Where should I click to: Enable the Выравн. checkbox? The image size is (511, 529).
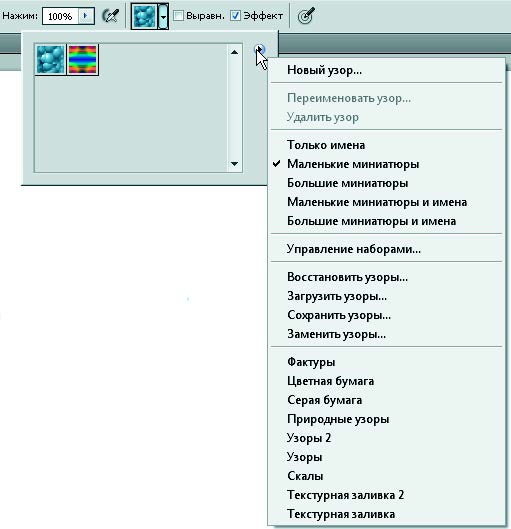point(178,16)
